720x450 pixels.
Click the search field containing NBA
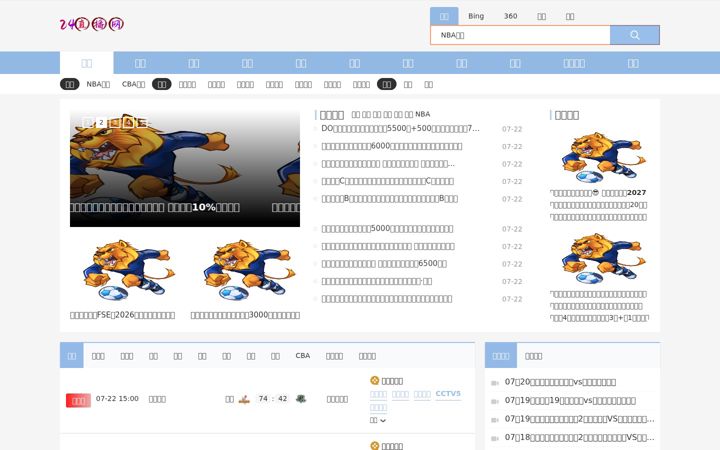[x=520, y=35]
